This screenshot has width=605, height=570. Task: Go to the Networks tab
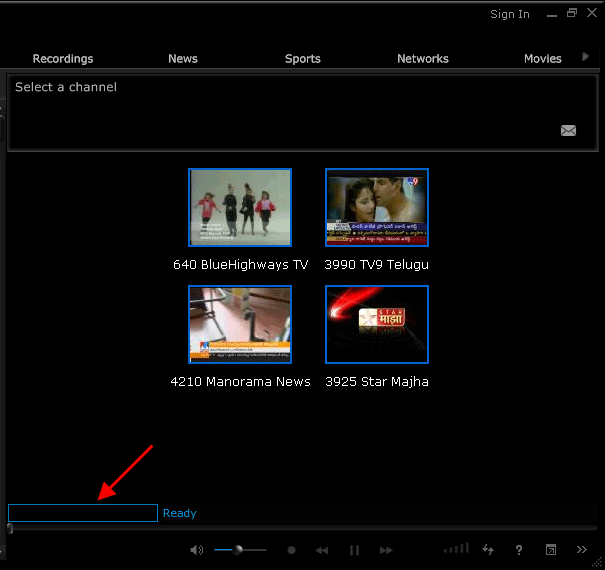[x=423, y=59]
